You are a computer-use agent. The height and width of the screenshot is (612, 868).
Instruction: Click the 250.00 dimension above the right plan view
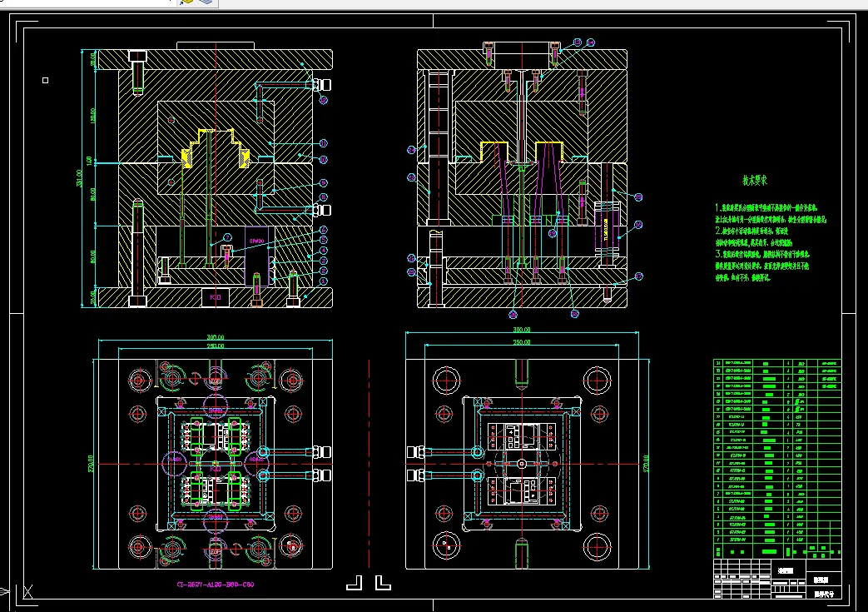[521, 342]
